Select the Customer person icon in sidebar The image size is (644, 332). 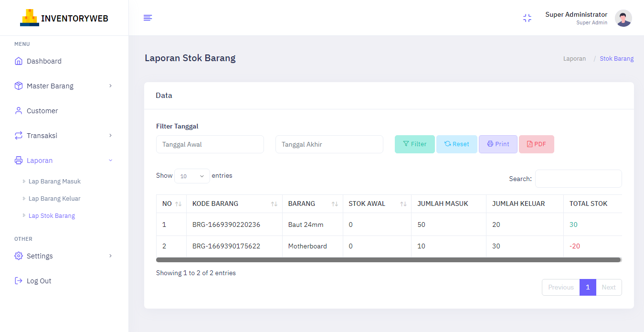coord(18,110)
